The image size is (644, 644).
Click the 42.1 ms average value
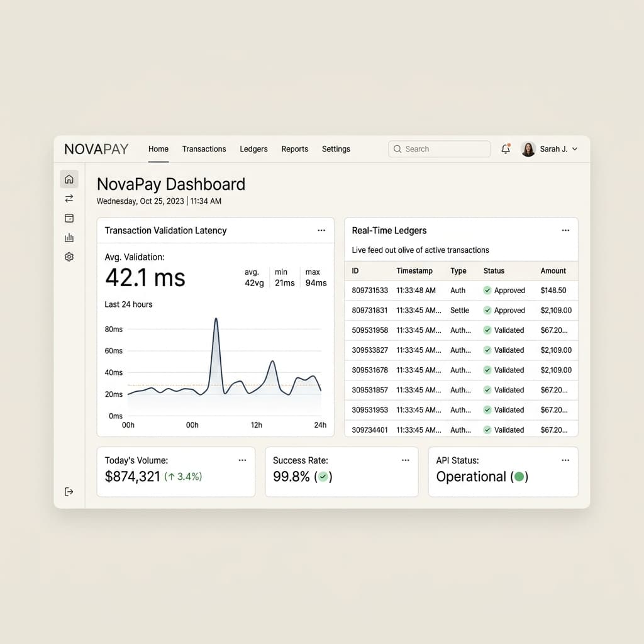[145, 277]
